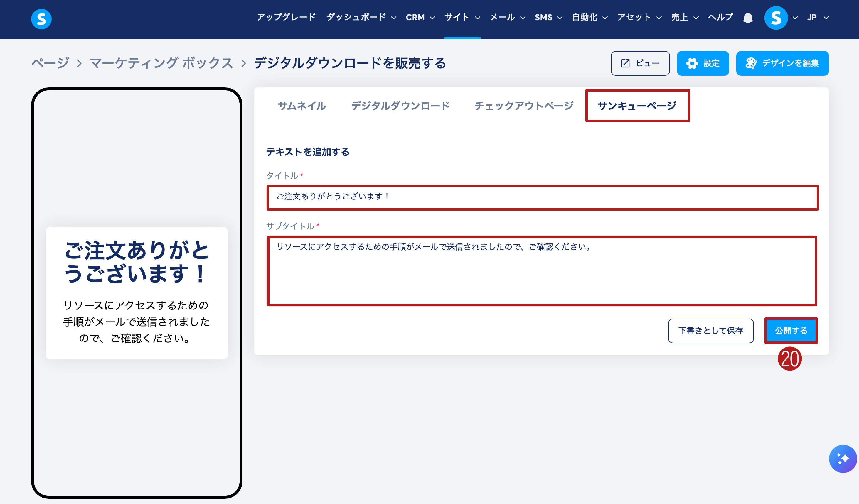Switch to the チェックアウトページ tab
Image resolution: width=859 pixels, height=504 pixels.
523,106
